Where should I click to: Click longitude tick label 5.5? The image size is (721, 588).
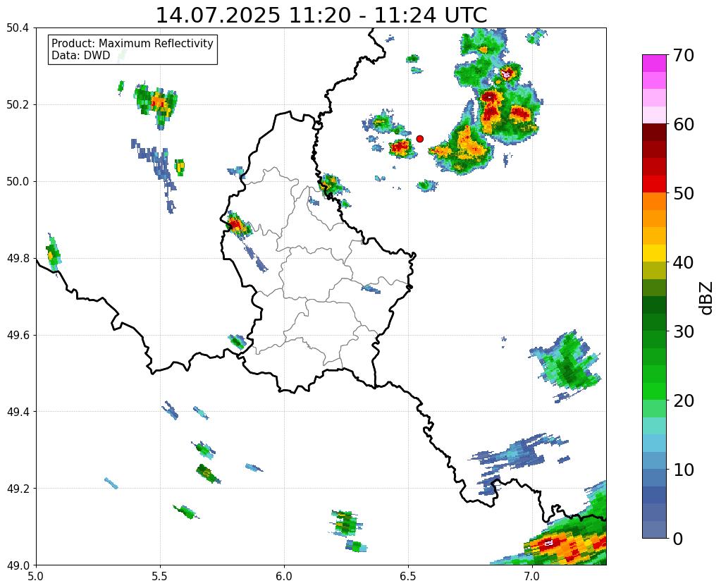click(160, 575)
